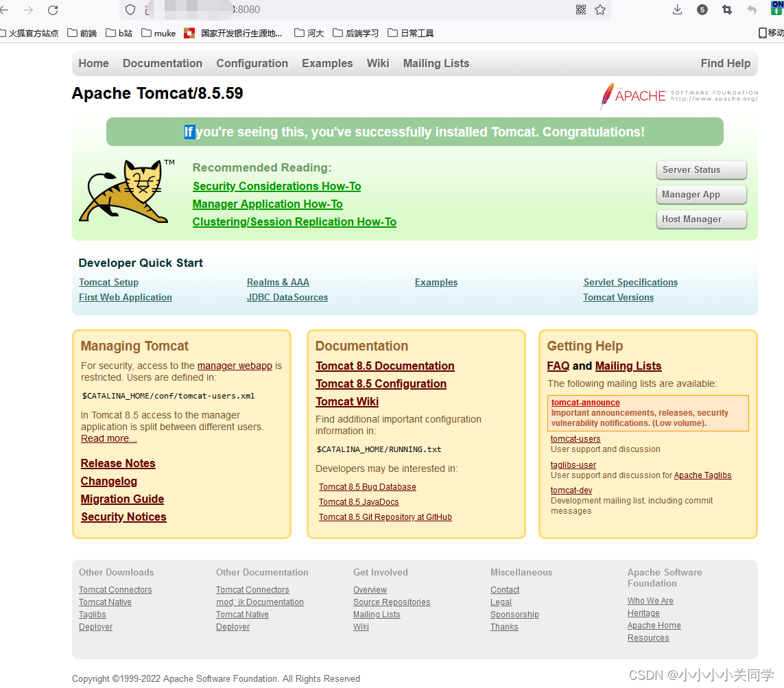Open the FAQ link in Getting Help
Image resolution: width=784 pixels, height=688 pixels.
coord(558,366)
